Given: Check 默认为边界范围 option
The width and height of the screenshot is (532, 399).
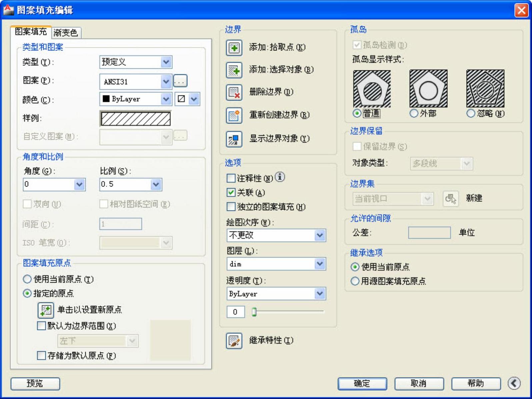Looking at the screenshot, I should [x=41, y=326].
